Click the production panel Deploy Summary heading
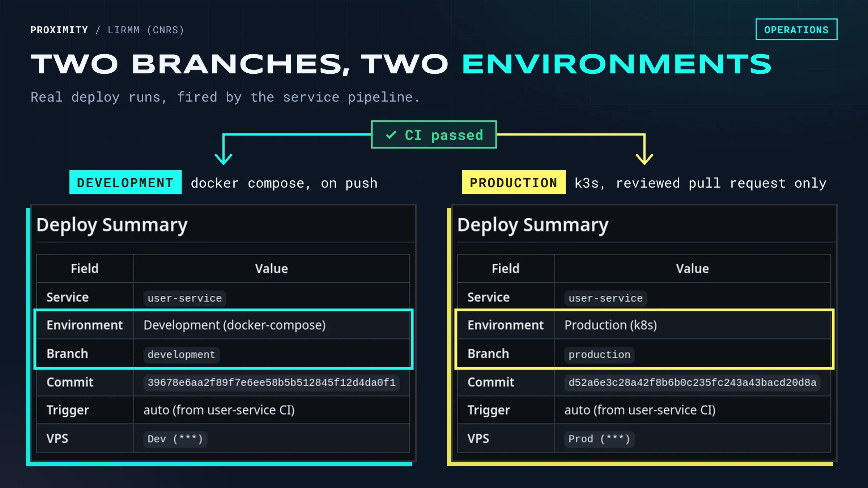The width and height of the screenshot is (868, 488). [x=533, y=225]
